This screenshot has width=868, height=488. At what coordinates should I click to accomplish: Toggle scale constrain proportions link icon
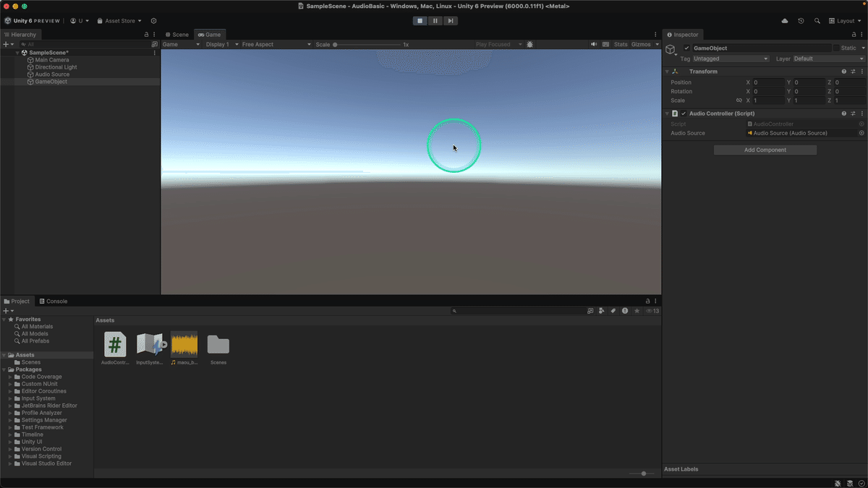tap(739, 100)
